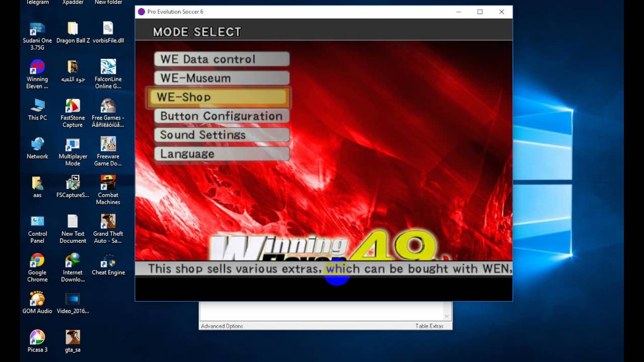
Task: Click the "MODE SELECT" heading text
Action: (197, 32)
